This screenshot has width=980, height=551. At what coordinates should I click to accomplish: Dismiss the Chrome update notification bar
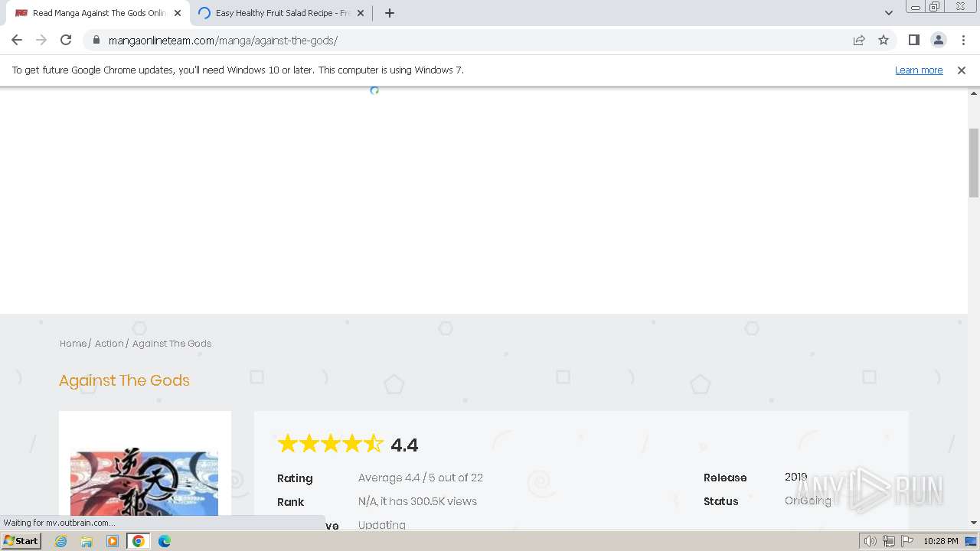click(x=962, y=70)
